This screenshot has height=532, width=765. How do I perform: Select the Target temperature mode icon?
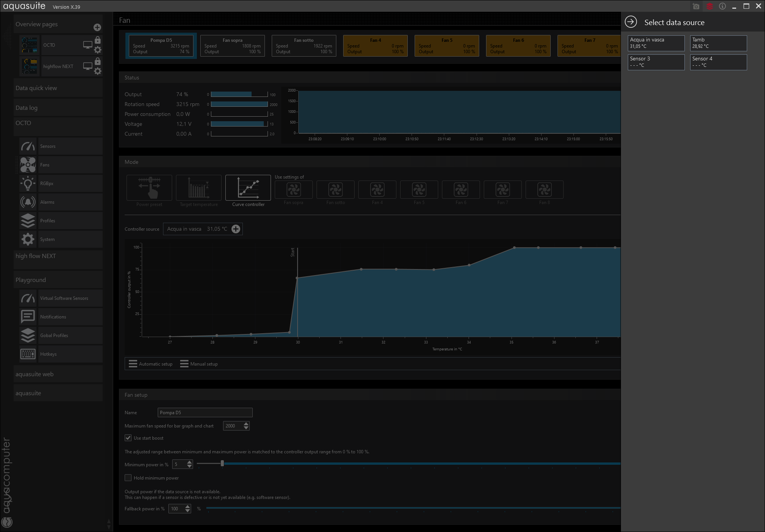(199, 188)
